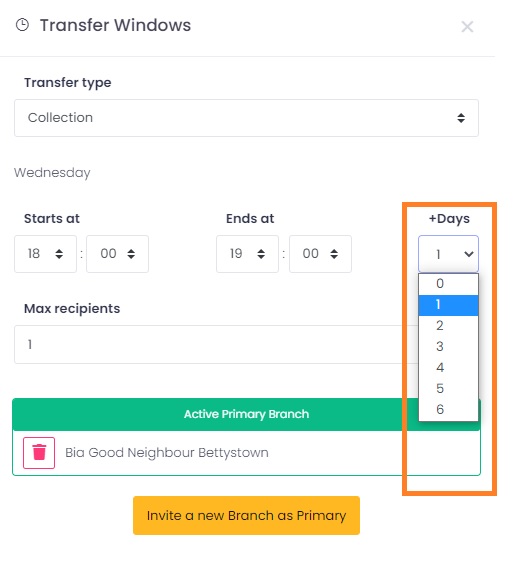Close the Transfer Windows dialog
518x568 pixels.
[x=467, y=26]
